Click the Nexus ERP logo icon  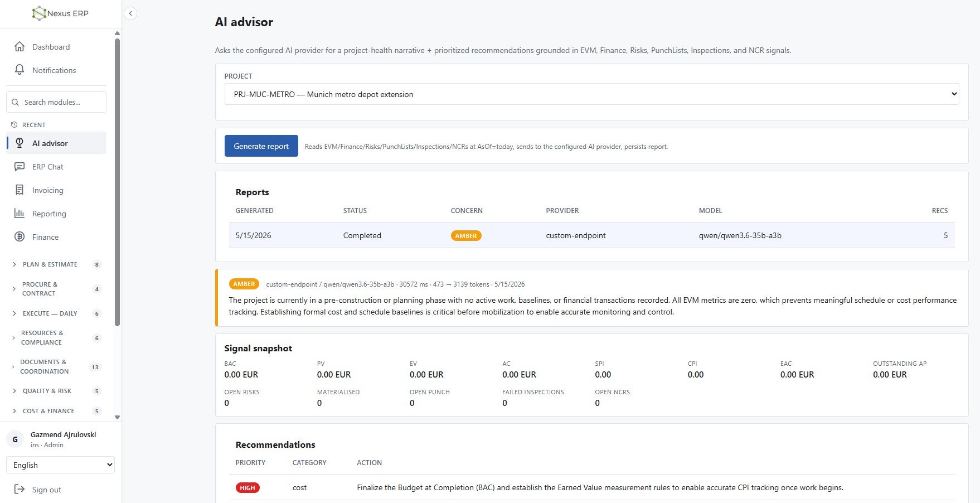point(39,13)
